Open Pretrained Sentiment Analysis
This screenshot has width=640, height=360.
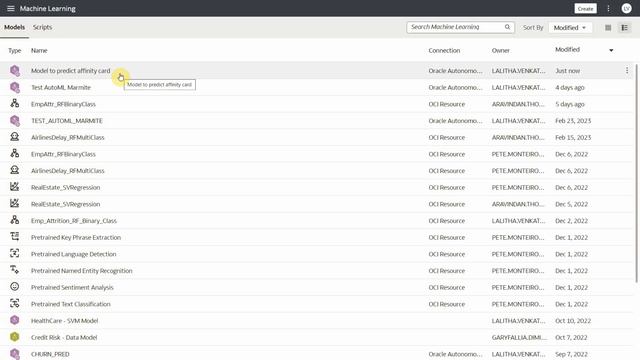tap(72, 287)
